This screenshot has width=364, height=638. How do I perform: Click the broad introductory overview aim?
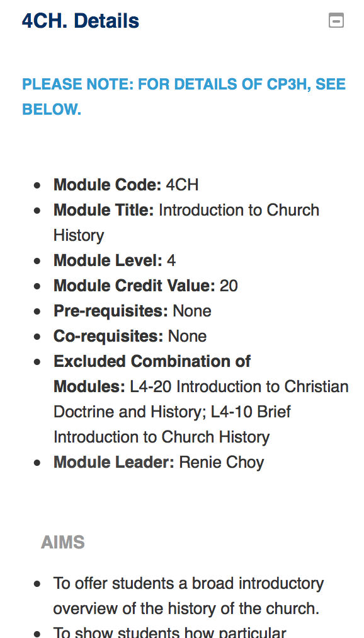click(188, 596)
